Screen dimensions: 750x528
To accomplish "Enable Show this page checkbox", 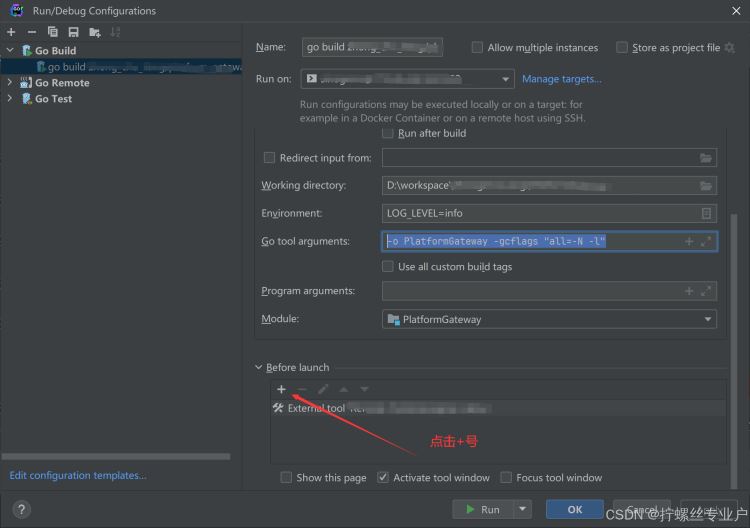I will pyautogui.click(x=286, y=477).
